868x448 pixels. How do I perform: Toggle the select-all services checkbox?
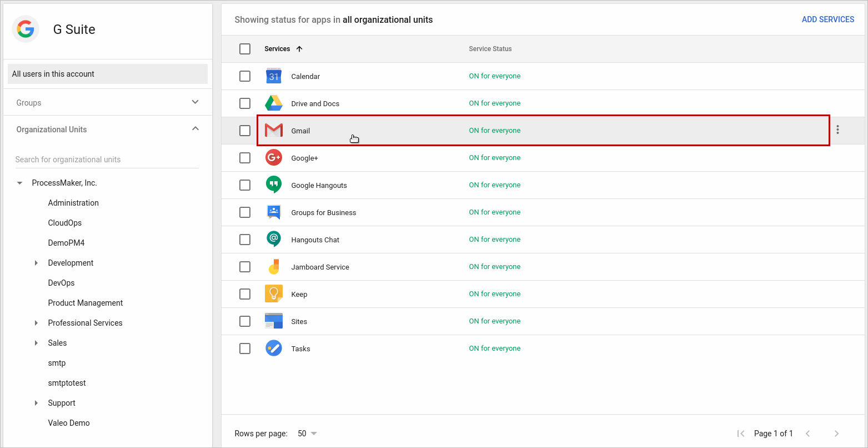[245, 49]
